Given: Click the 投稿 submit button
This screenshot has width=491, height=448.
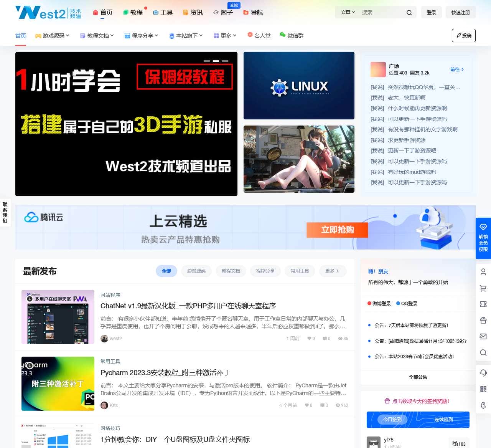Looking at the screenshot, I should 464,36.
